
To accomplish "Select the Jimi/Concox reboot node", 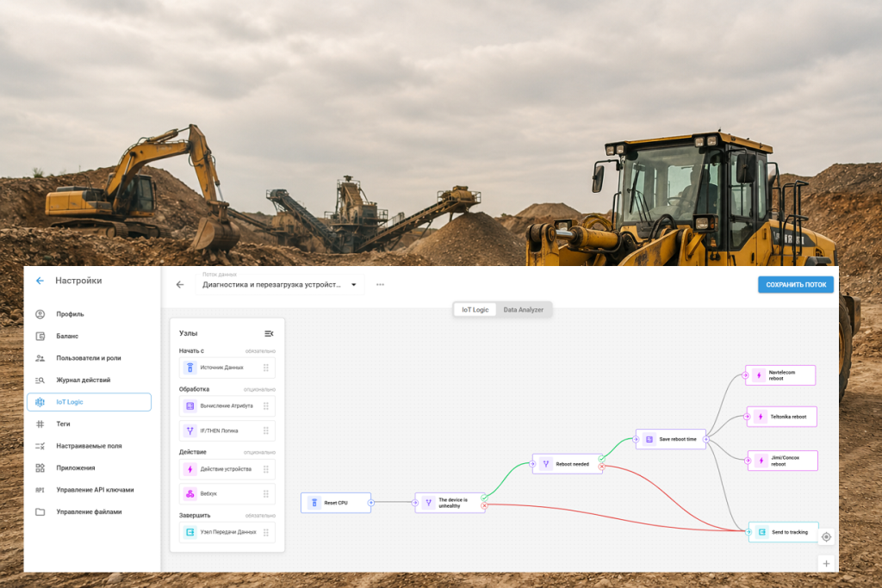I will point(782,461).
